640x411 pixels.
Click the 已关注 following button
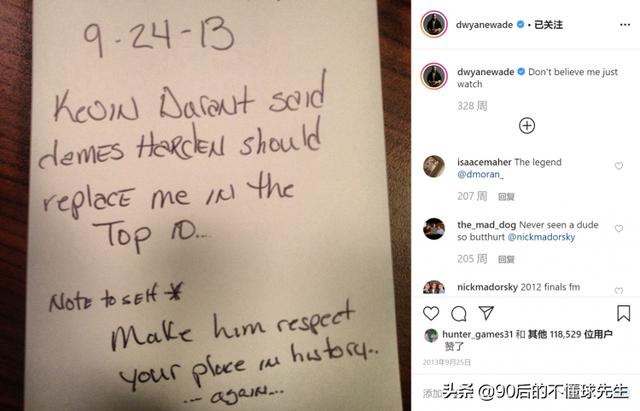[x=548, y=25]
